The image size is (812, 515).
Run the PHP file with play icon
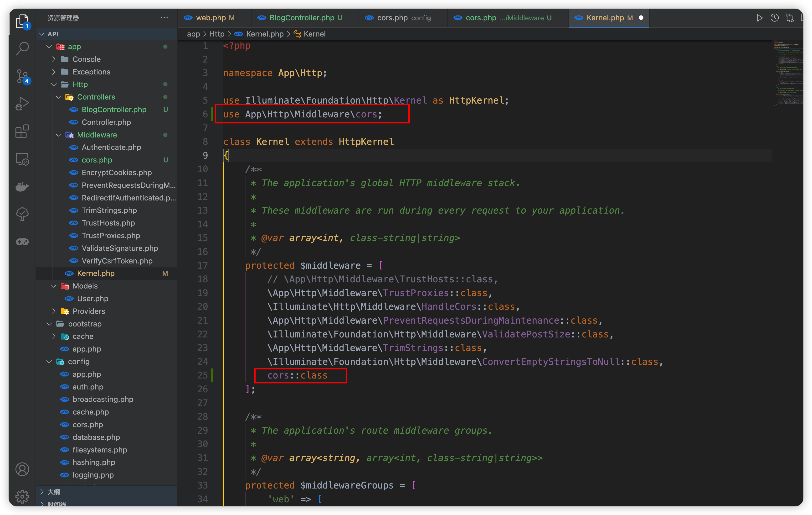pyautogui.click(x=759, y=18)
